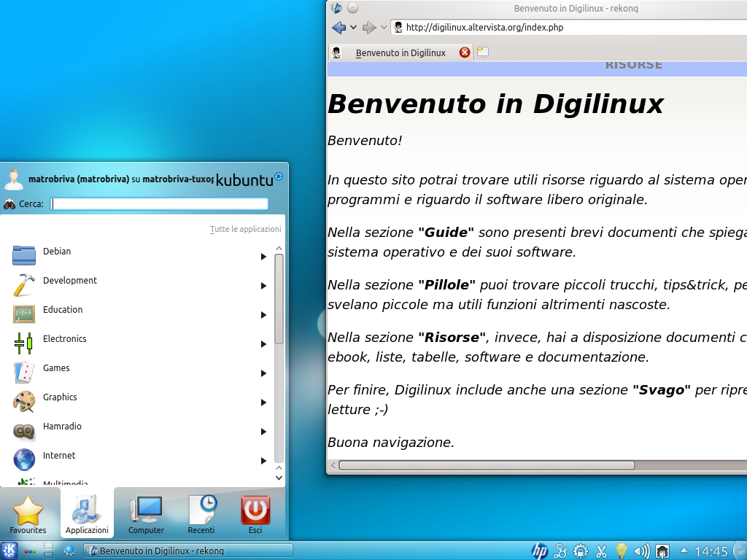Open Education chalkboard icon
Image resolution: width=747 pixels, height=560 pixels.
tap(24, 314)
